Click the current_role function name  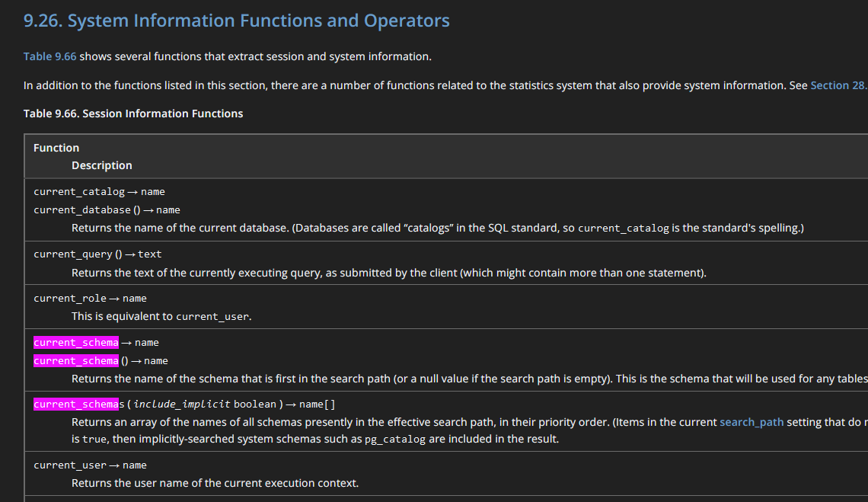click(x=70, y=298)
